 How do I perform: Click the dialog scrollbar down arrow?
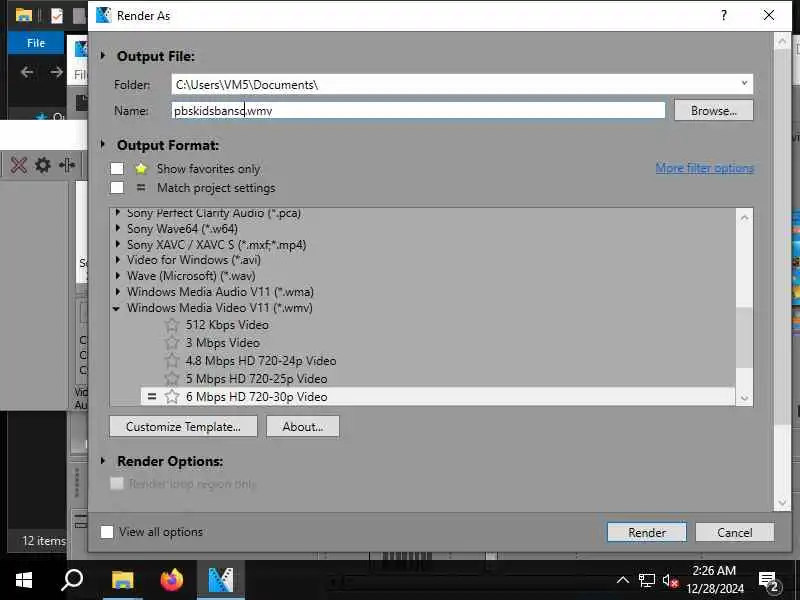coord(782,503)
